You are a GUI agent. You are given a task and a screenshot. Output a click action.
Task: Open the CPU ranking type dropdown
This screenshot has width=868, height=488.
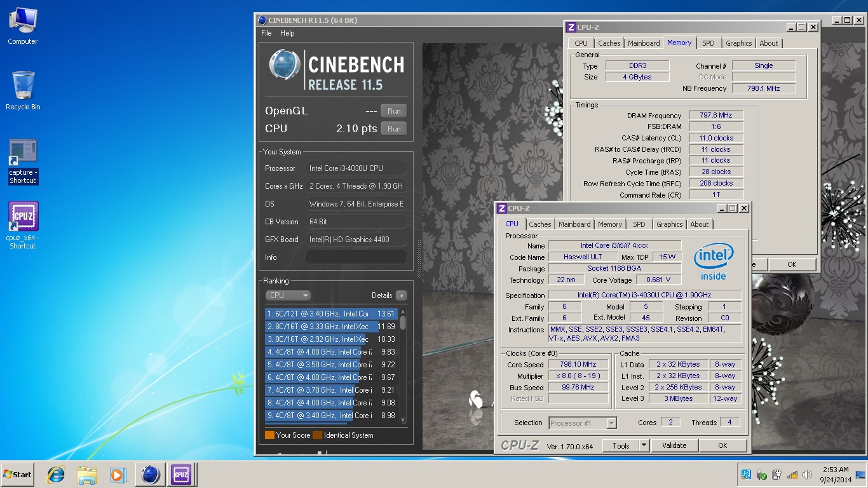click(288, 295)
